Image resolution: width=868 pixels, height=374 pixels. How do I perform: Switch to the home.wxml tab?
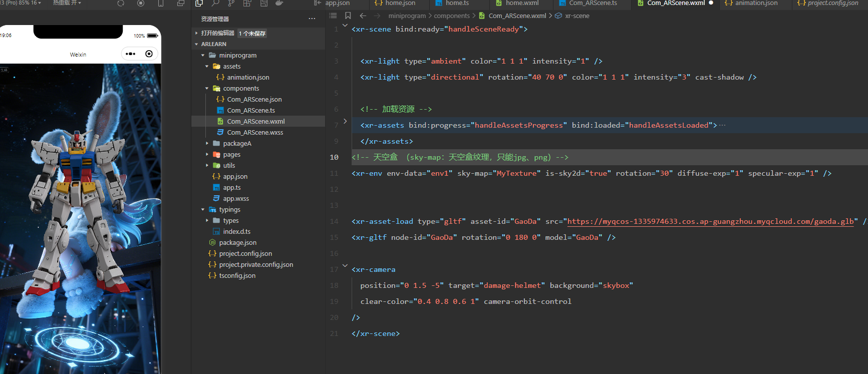coord(522,4)
